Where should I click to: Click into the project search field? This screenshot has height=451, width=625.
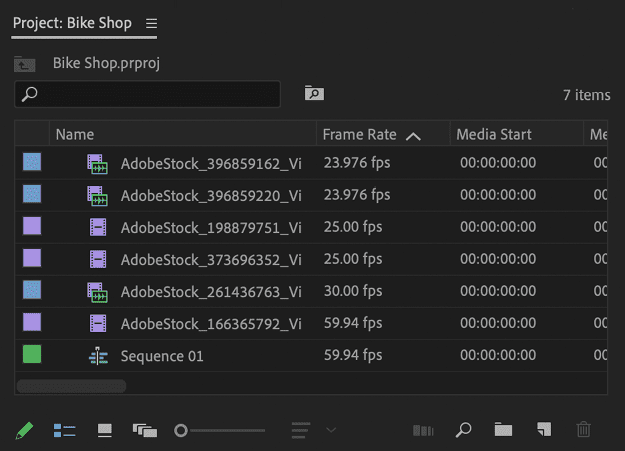pos(147,94)
